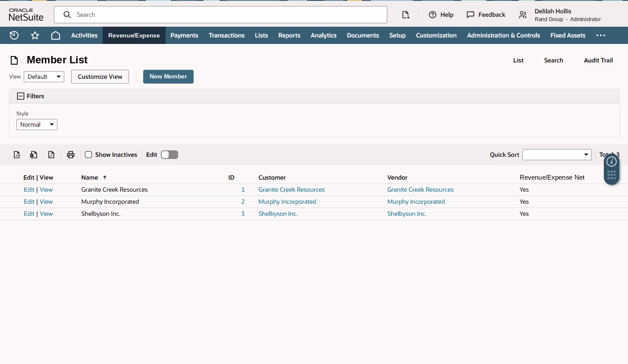Show more navigation items via ellipsis
The height and width of the screenshot is (364, 628).
(601, 35)
